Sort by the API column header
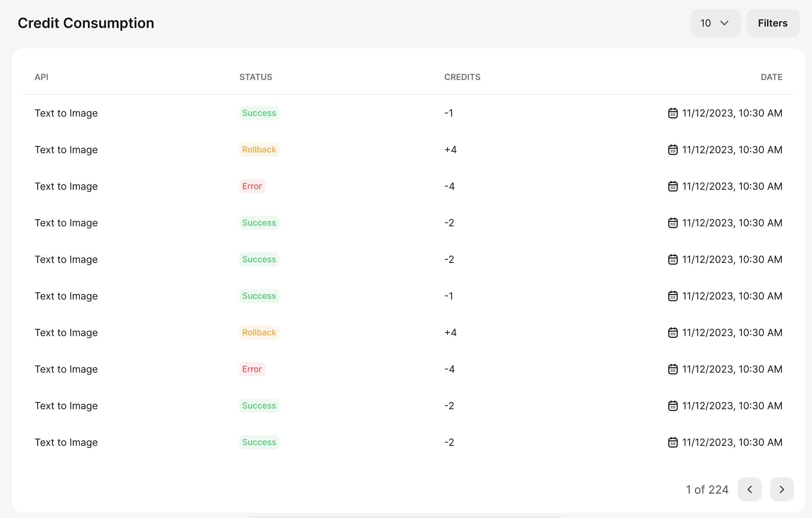The height and width of the screenshot is (518, 812). [x=41, y=77]
